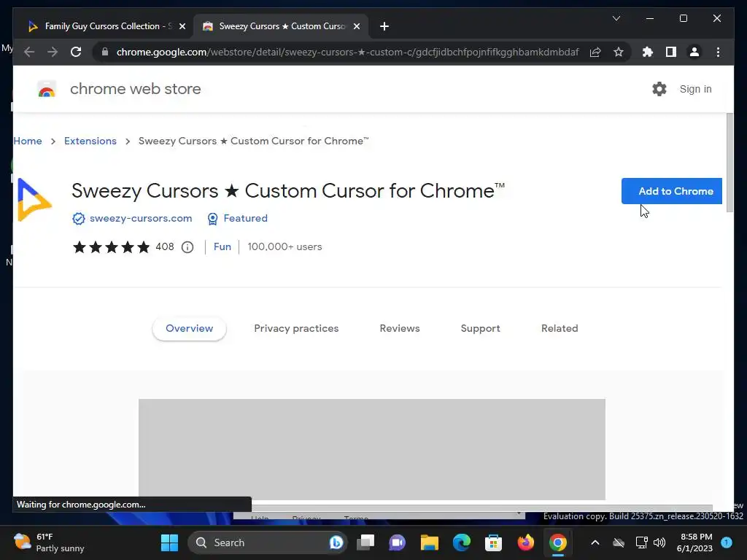Viewport: 747px width, 560px height.
Task: Open the clock and date panel
Action: [695, 542]
